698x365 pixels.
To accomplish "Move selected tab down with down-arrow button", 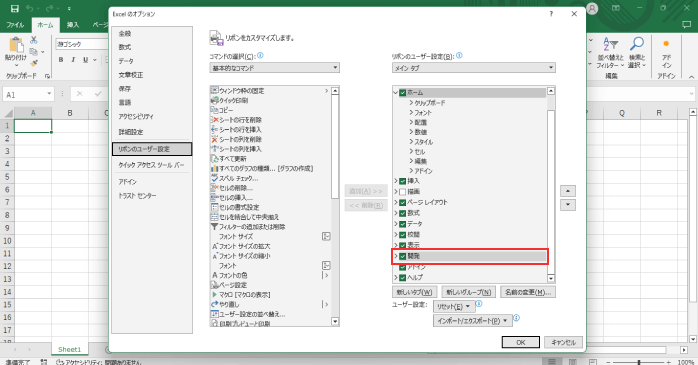I will point(568,205).
